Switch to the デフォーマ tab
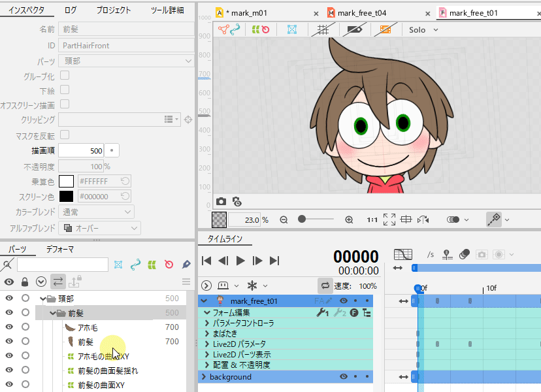Viewport: 541px width, 392px height. point(59,249)
